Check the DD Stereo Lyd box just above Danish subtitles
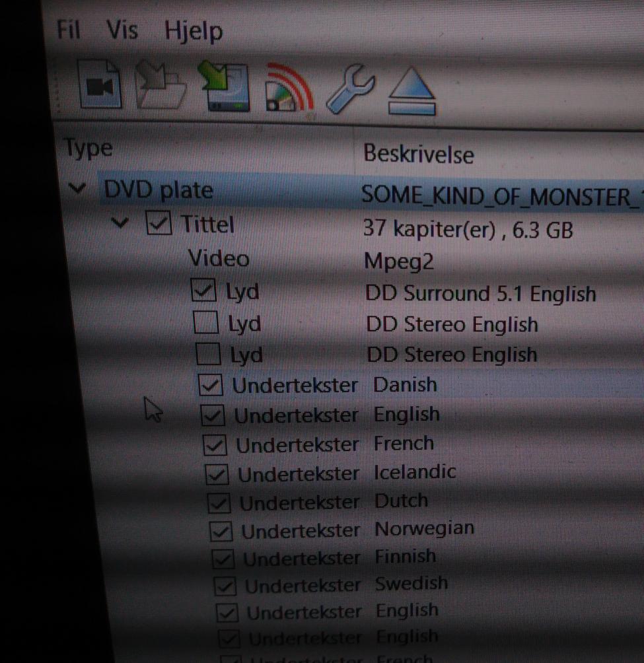This screenshot has width=644, height=663. click(x=209, y=353)
